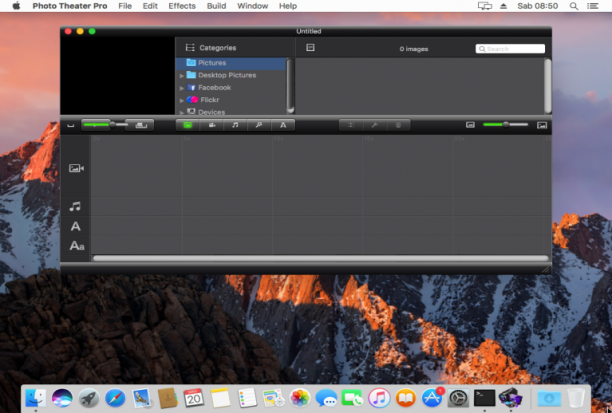This screenshot has width=612, height=413.
Task: Click the thumbnail size slider
Action: (x=505, y=125)
